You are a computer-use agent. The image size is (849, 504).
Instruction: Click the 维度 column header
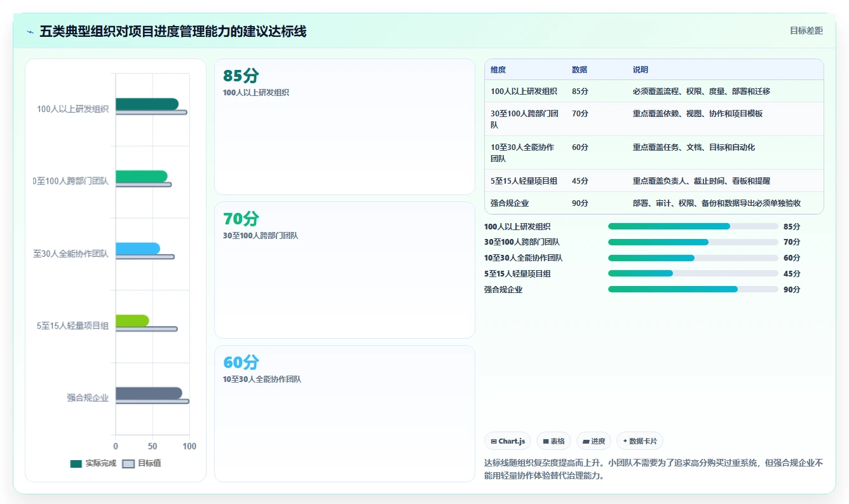(498, 70)
